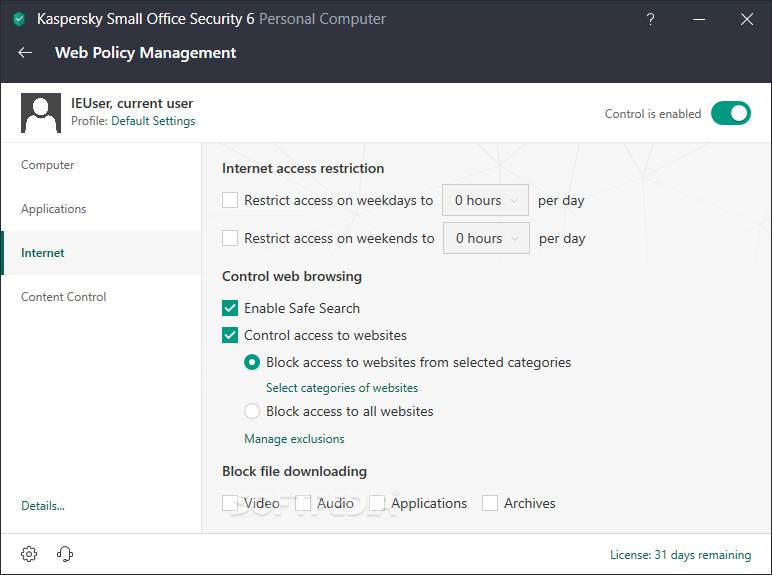Close the Kaspersky window
Screen dimensions: 772x575
[x=747, y=19]
